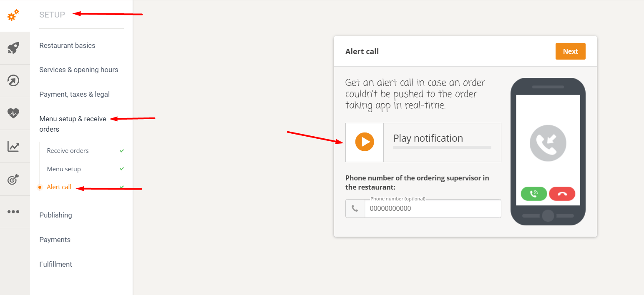Open the circular arrow sidebar icon

click(x=13, y=80)
